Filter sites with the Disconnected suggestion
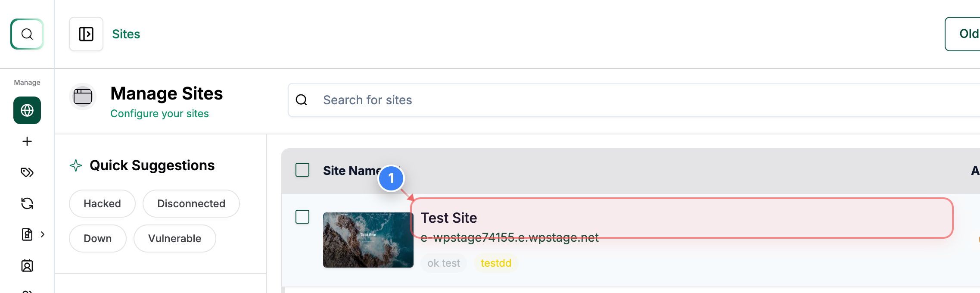The width and height of the screenshot is (980, 293). (x=191, y=203)
